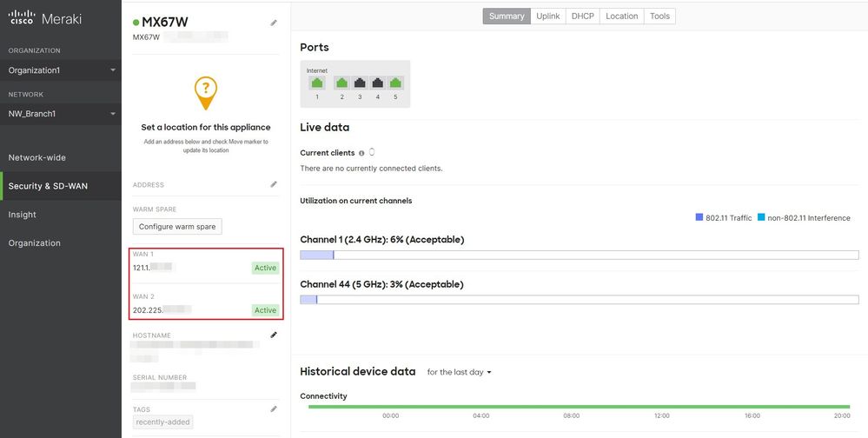Click Configure warm spare button
This screenshot has height=438, width=868.
coord(178,227)
